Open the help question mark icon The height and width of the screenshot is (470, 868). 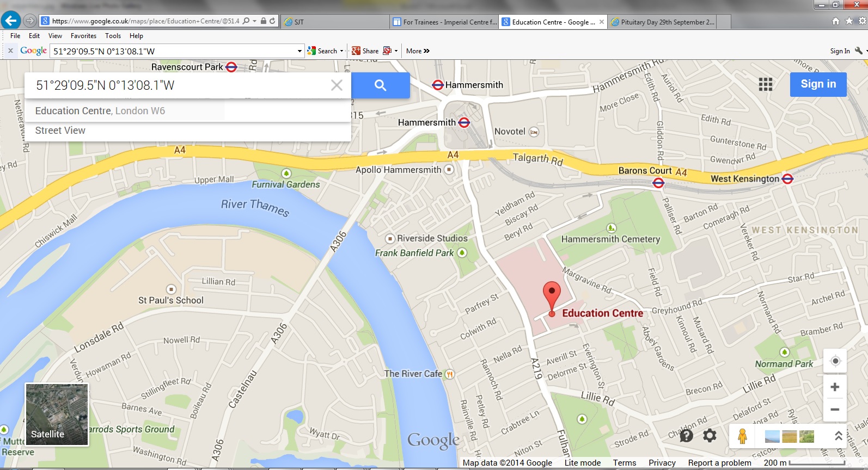tap(686, 436)
